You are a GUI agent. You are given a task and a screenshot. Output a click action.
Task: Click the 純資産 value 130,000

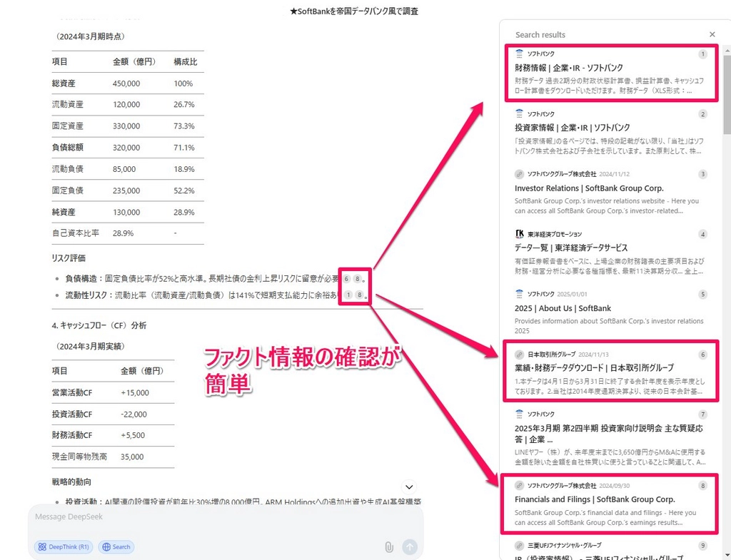coord(126,212)
